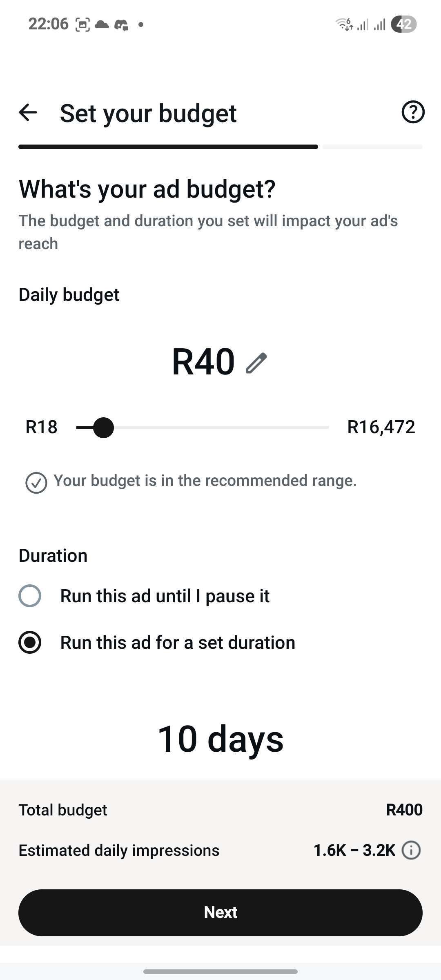Tap the R18 minimum budget label

[41, 427]
